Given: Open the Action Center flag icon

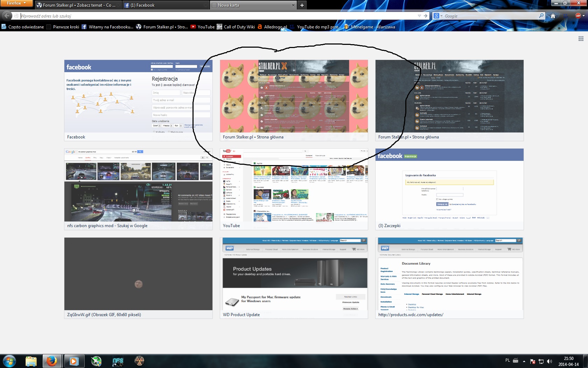Looking at the screenshot, I should point(533,361).
